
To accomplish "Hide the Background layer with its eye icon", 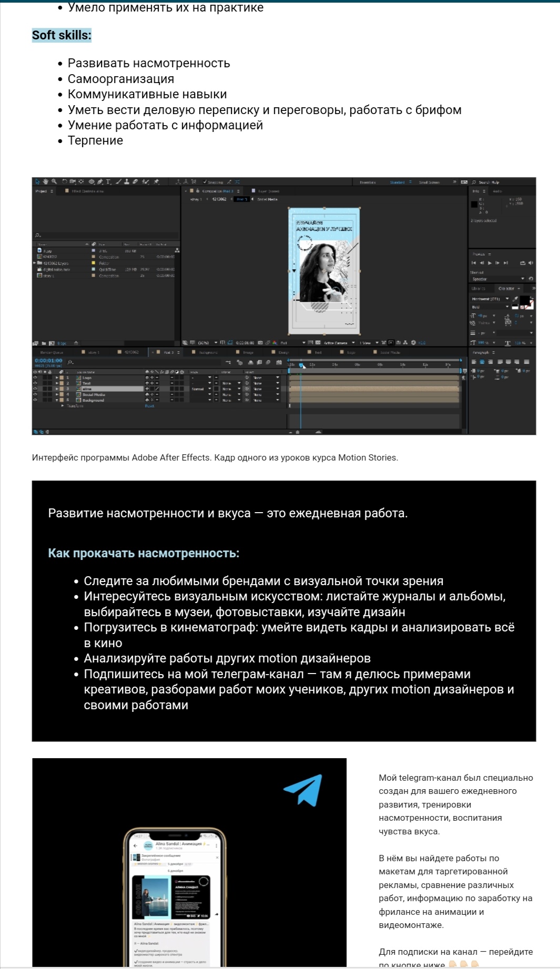I will tap(36, 400).
